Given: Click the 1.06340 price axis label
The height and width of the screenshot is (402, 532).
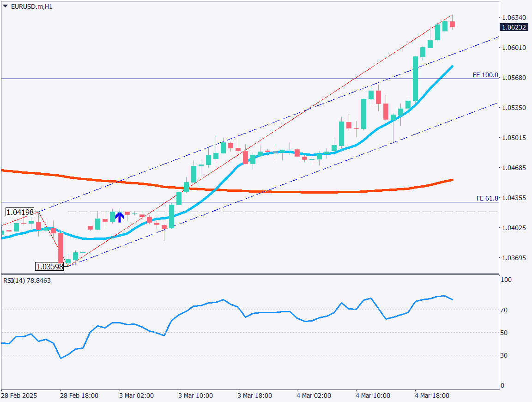Looking at the screenshot, I should click(514, 18).
